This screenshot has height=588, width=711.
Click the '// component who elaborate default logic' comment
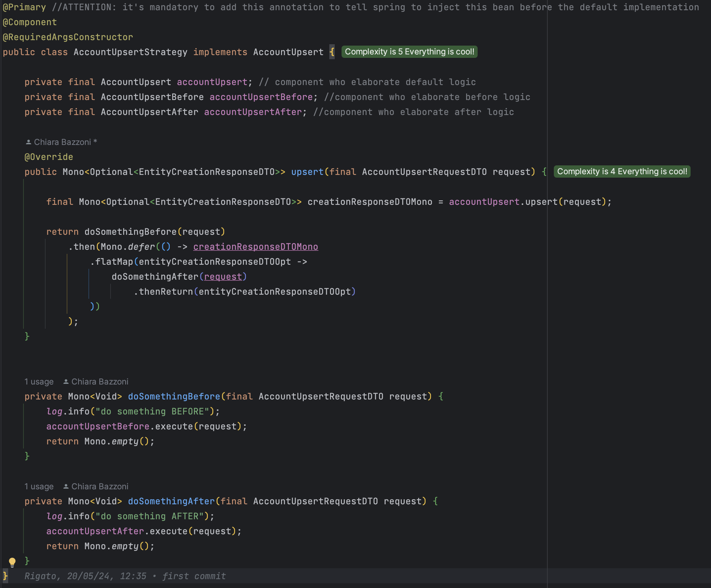click(x=367, y=82)
